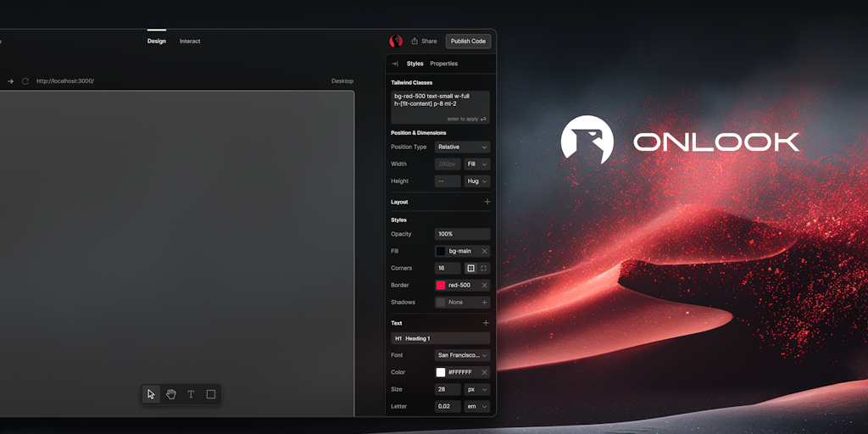Switch to the Design tab
This screenshot has width=868, height=434.
click(x=157, y=41)
